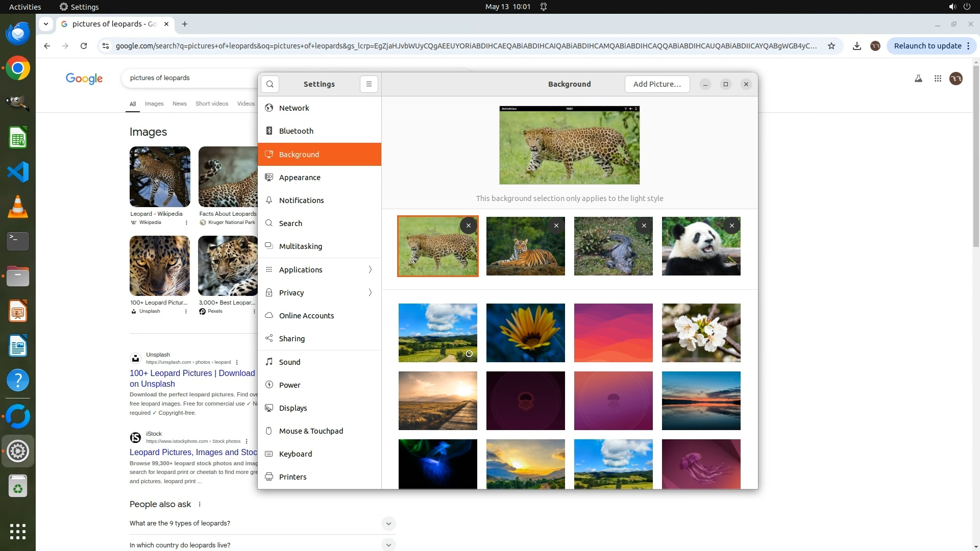Expand the Privacy settings submenu

[x=370, y=292]
